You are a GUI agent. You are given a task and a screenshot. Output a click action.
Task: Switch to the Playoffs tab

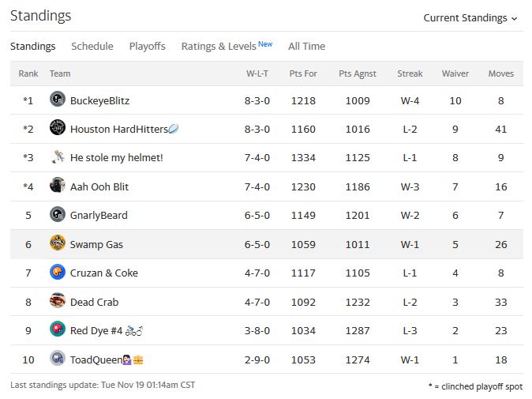tap(148, 46)
